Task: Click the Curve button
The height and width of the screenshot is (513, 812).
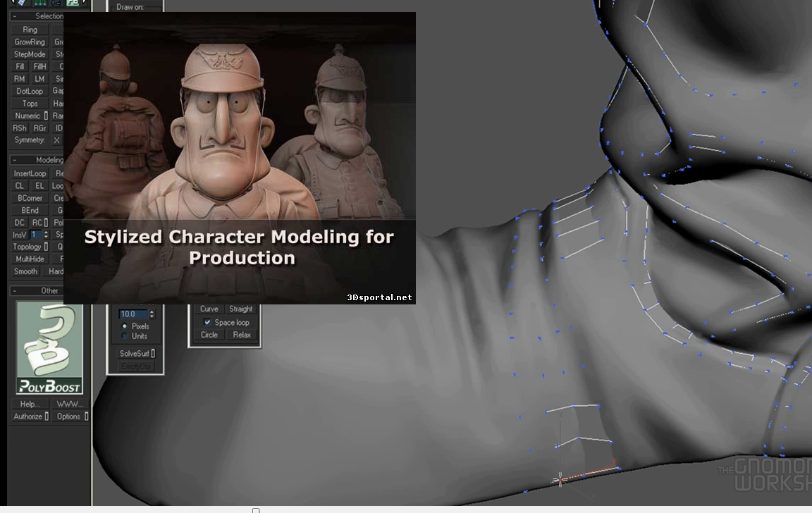Action: pos(209,309)
